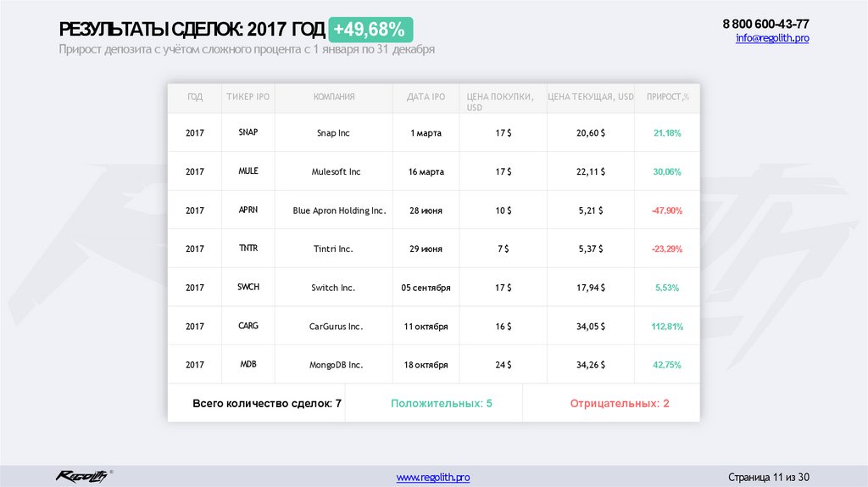Click the 5,37 $ current price
The width and height of the screenshot is (868, 487).
tap(591, 249)
